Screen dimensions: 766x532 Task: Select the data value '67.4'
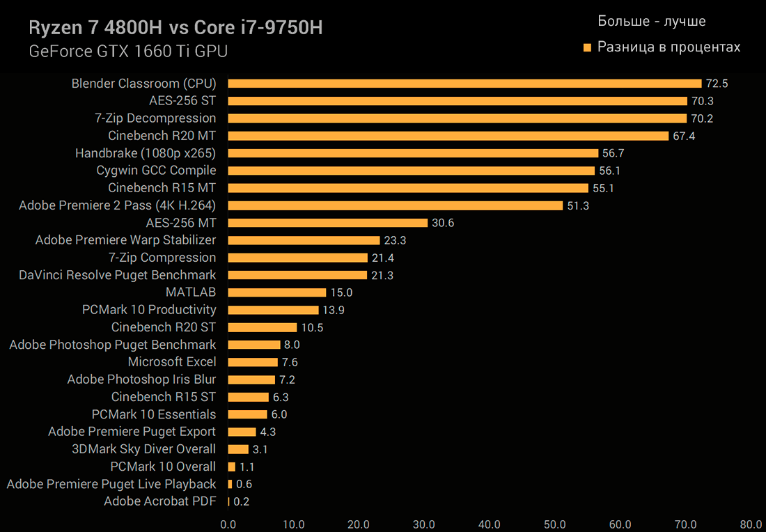coord(684,136)
